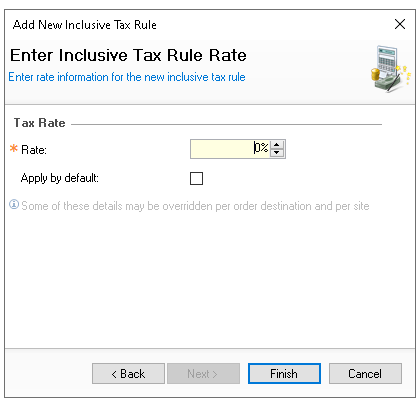Image resolution: width=420 pixels, height=401 pixels.
Task: Click the Enter Inclusive Tax Rule Rate heading
Action: (x=128, y=55)
